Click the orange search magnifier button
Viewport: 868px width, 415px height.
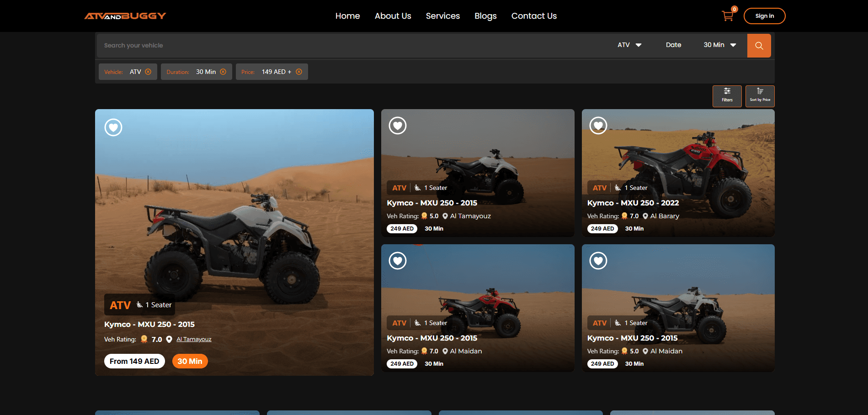(759, 46)
